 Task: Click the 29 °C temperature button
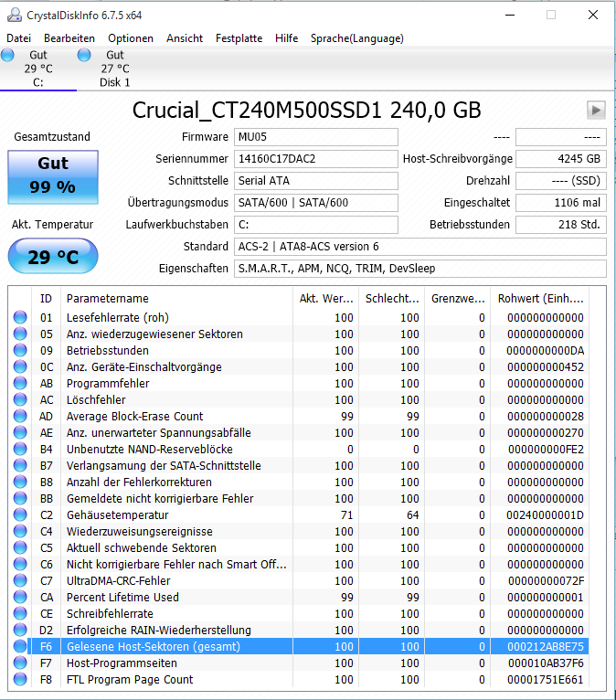click(53, 256)
